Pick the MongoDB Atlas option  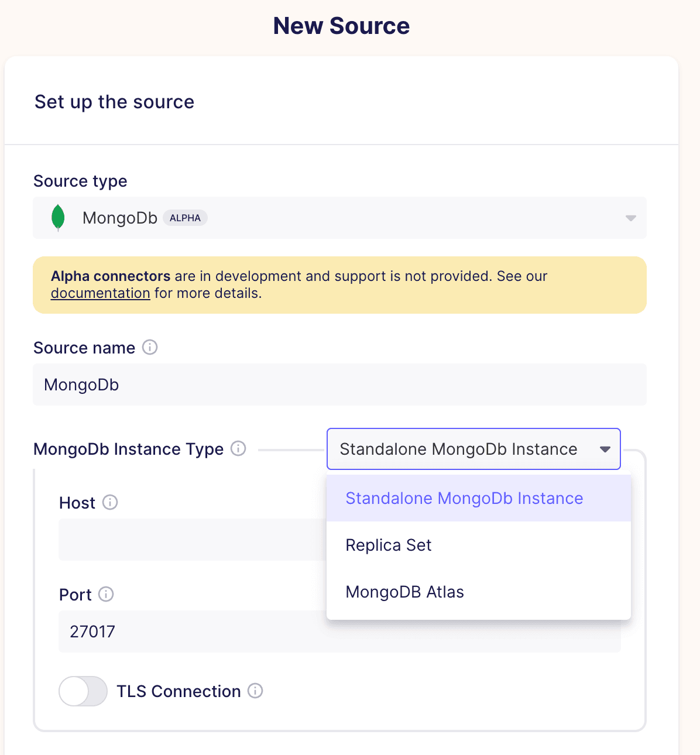[405, 592]
